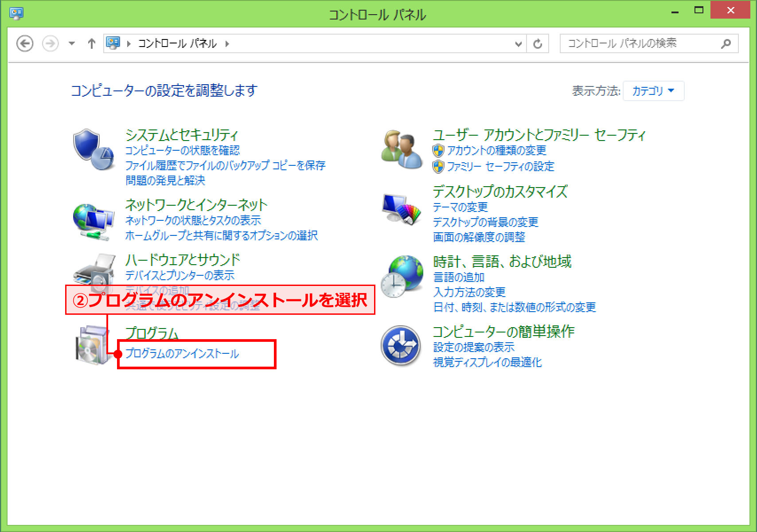Open ファミリー セーフティの設定 link
The width and height of the screenshot is (757, 532).
coord(501,167)
